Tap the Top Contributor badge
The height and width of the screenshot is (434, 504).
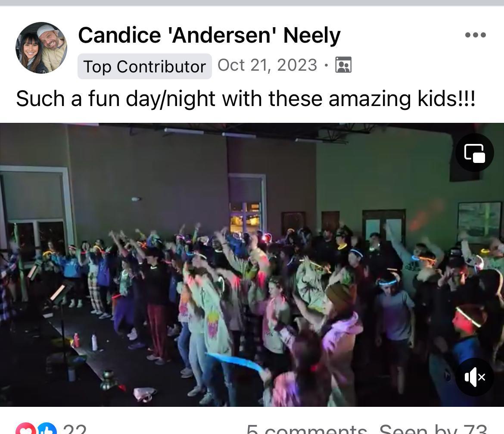(x=145, y=66)
